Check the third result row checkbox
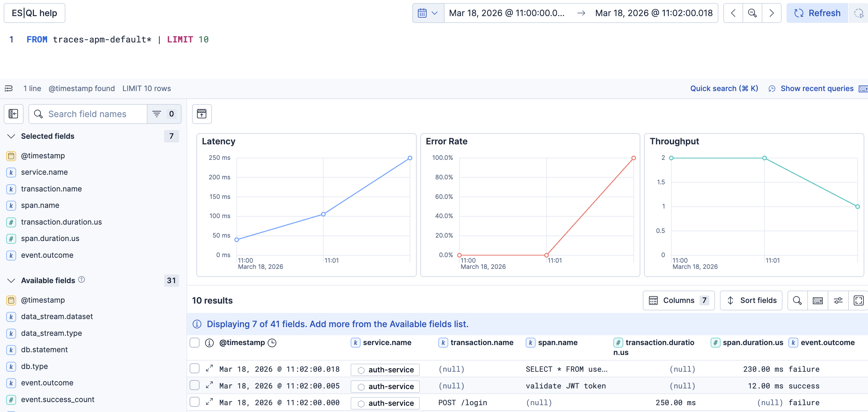Viewport: 868px width, 412px height. tap(195, 402)
